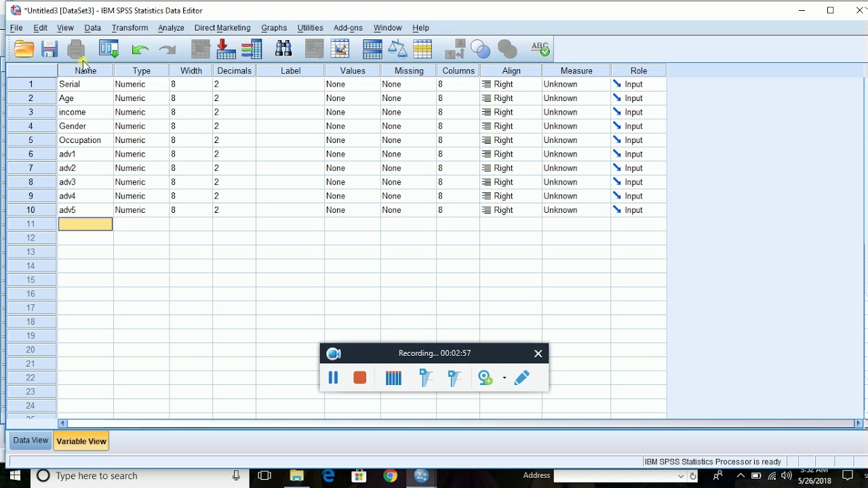Click the Select Cases toolbar icon
This screenshot has height=488, width=868.
422,49
